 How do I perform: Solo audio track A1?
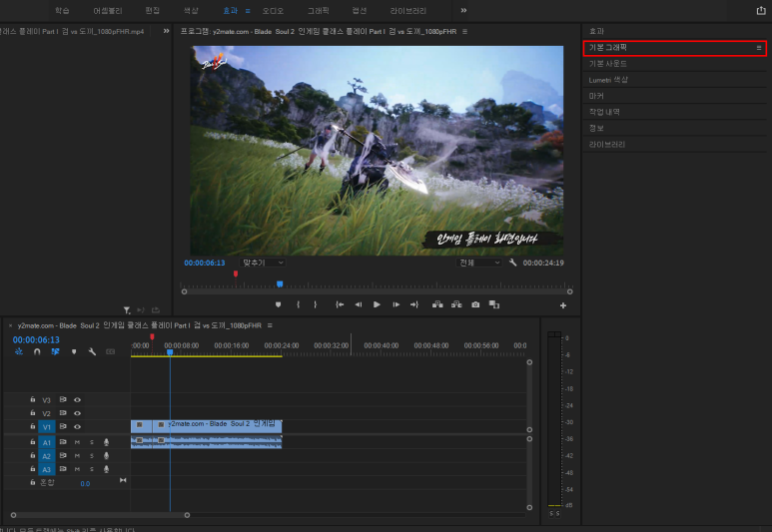click(92, 442)
